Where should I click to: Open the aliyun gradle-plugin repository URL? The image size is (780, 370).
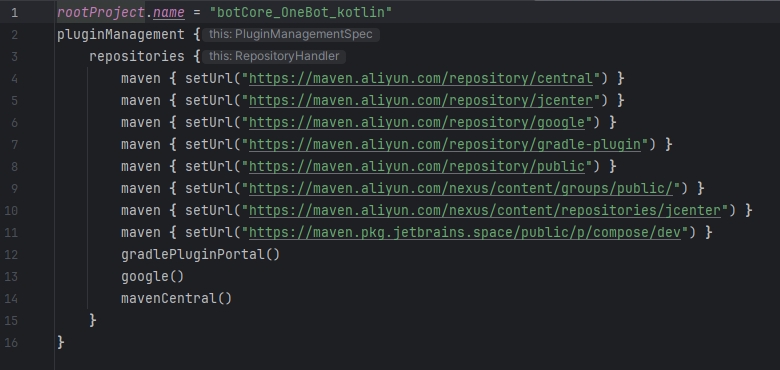pyautogui.click(x=445, y=145)
